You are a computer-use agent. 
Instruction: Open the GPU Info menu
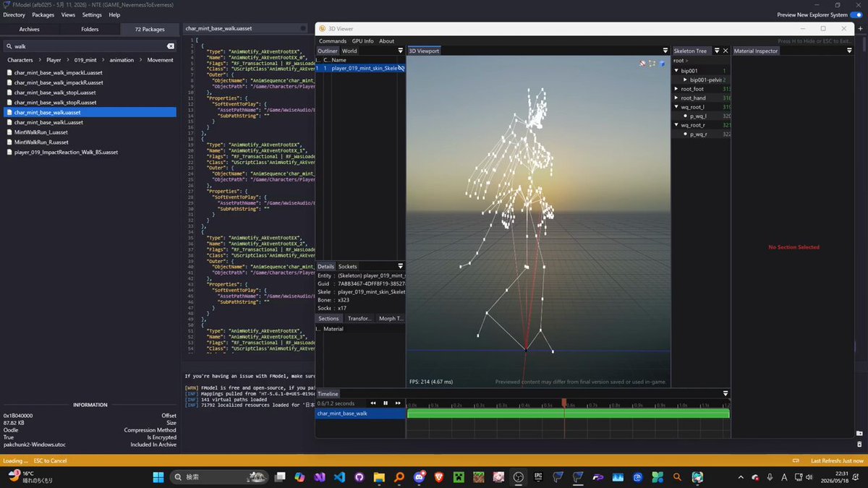coord(363,41)
